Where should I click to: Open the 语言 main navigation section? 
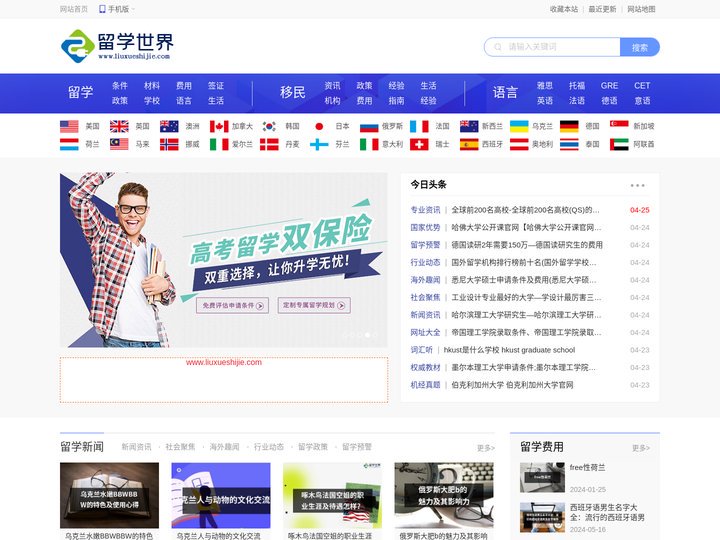tap(505, 92)
